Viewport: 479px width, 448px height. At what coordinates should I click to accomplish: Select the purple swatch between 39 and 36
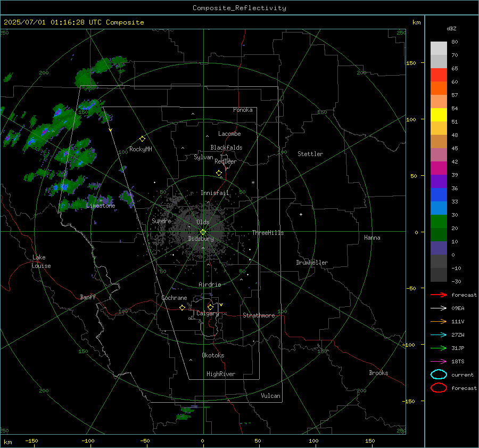[x=439, y=182]
